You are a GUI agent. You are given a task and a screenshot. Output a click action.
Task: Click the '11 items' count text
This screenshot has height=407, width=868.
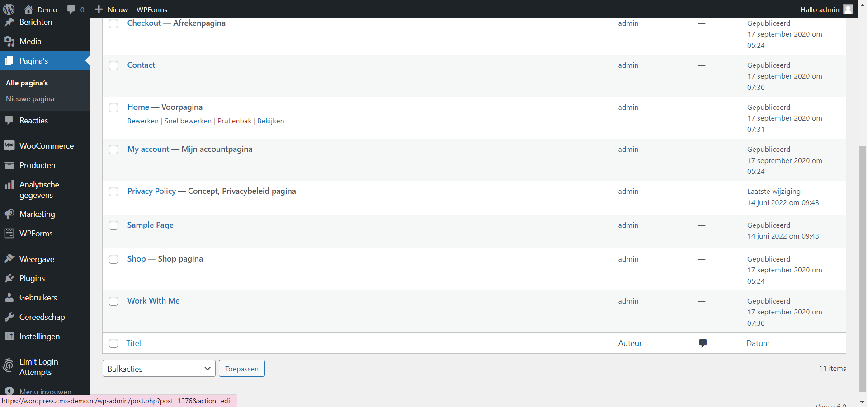click(x=832, y=369)
